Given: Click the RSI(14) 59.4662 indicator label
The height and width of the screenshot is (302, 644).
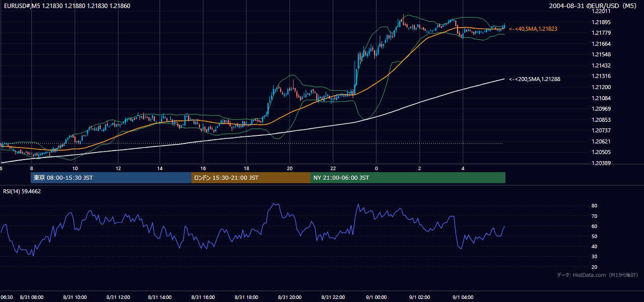Looking at the screenshot, I should click(x=22, y=191).
